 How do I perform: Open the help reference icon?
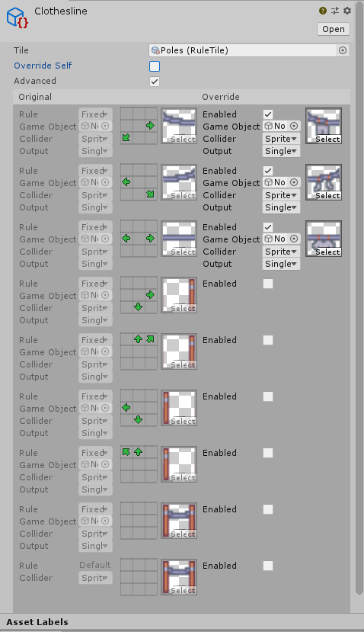323,11
